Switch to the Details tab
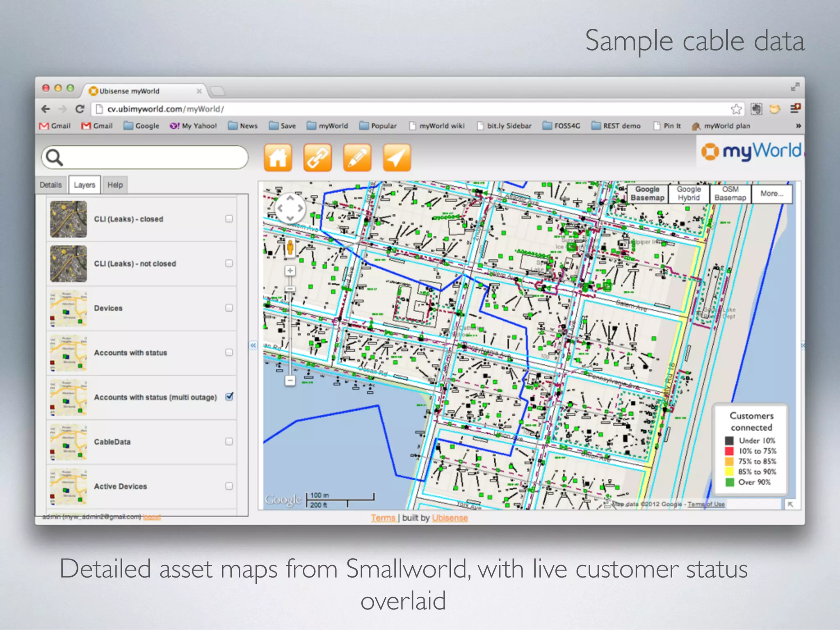Screen dimensions: 840x630 coord(51,185)
